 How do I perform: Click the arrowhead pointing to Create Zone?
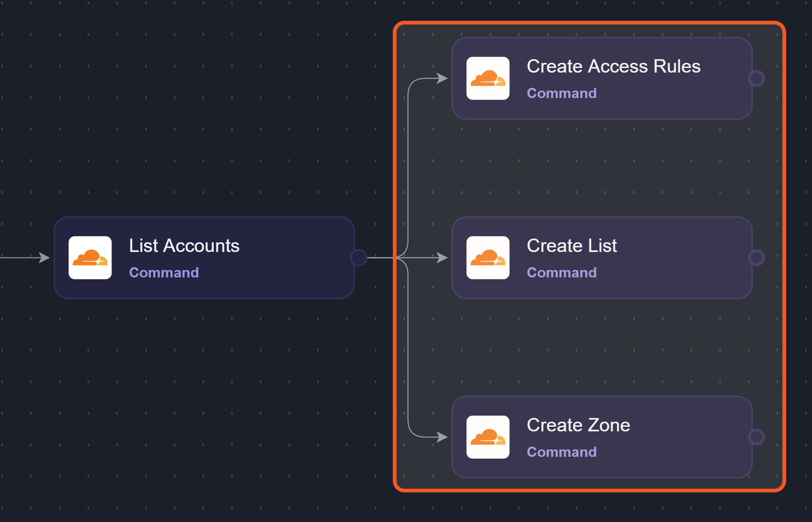tap(442, 437)
